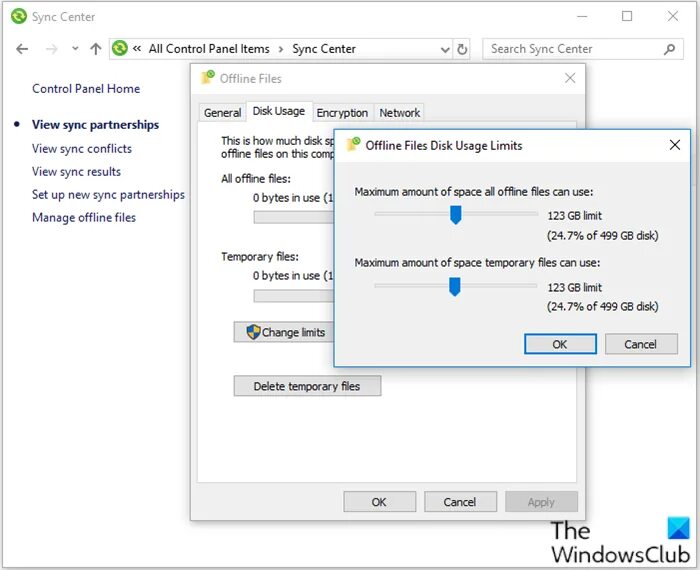Screen dimensions: 700x570
Task: Click the search magnifier icon
Action: [x=669, y=49]
